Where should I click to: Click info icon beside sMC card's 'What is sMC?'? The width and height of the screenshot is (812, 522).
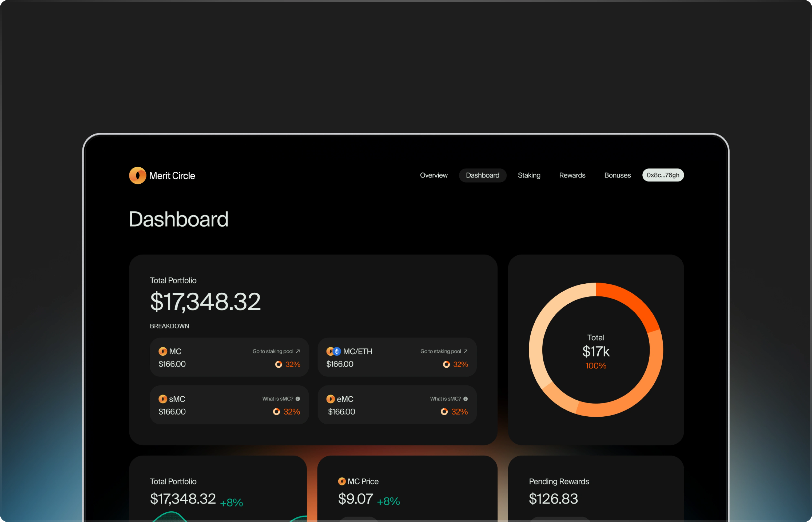point(298,399)
